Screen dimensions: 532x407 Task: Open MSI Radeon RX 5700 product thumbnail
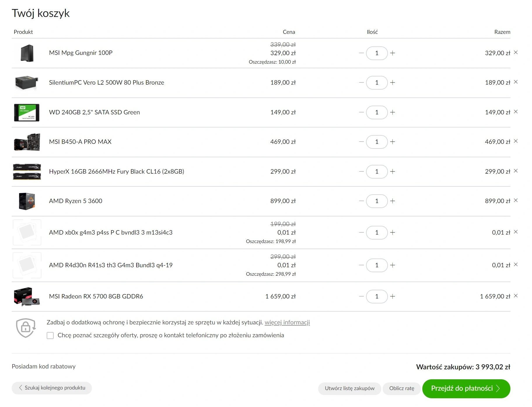[27, 297]
